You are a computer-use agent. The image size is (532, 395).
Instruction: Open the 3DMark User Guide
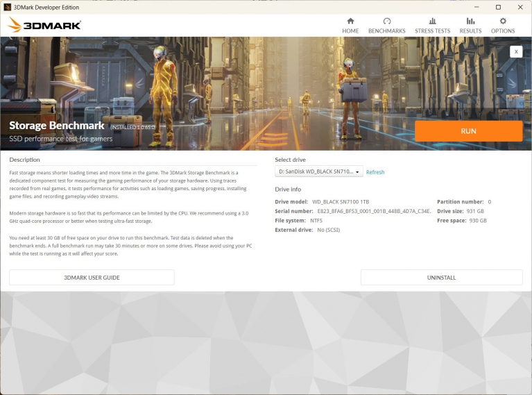pos(92,278)
